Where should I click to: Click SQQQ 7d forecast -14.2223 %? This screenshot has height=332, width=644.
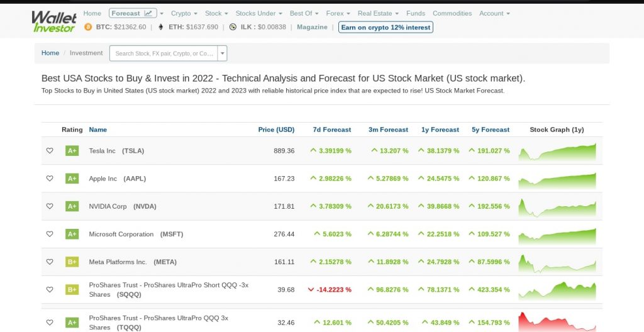pos(330,290)
